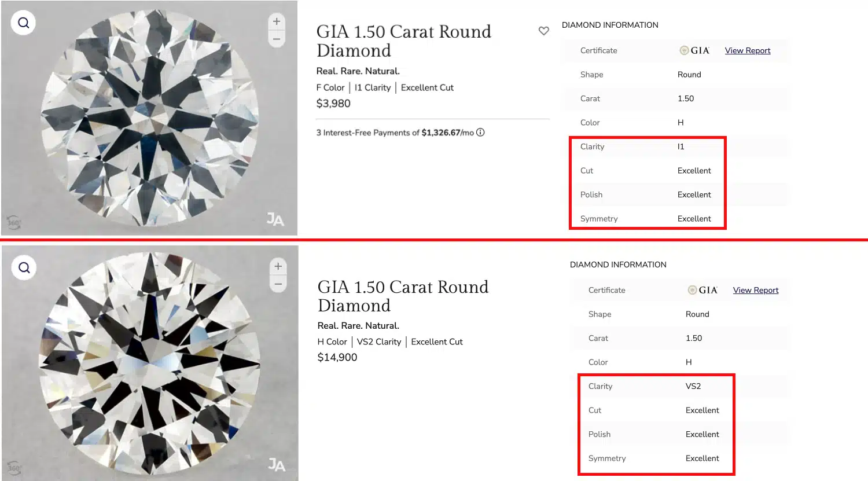Click the bottom GIA 1.50 Carat Round Diamond title

pos(403,295)
